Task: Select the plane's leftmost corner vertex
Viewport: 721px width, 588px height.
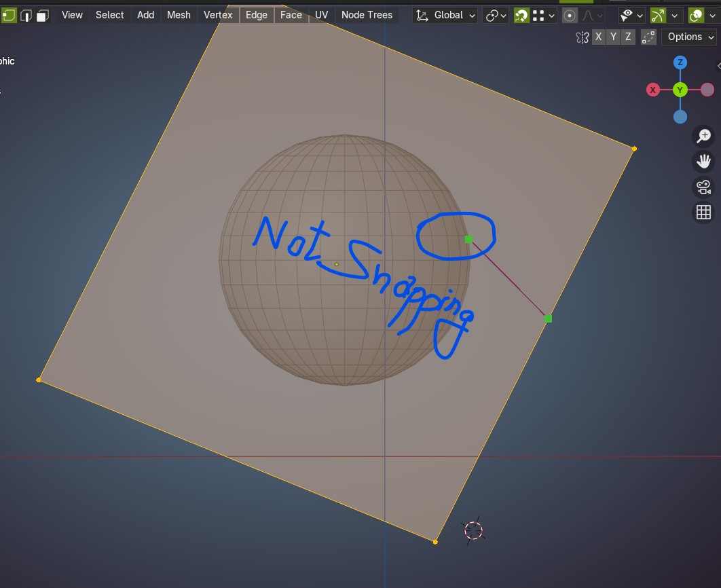Action: click(x=39, y=380)
